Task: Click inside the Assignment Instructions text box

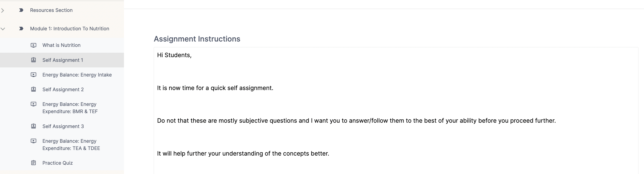Action: [x=396, y=110]
